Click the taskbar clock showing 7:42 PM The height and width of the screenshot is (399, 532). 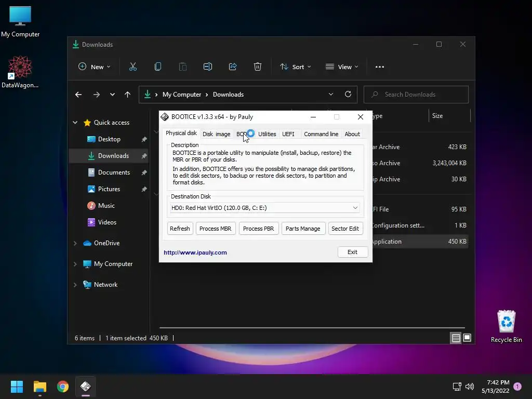[496, 387]
